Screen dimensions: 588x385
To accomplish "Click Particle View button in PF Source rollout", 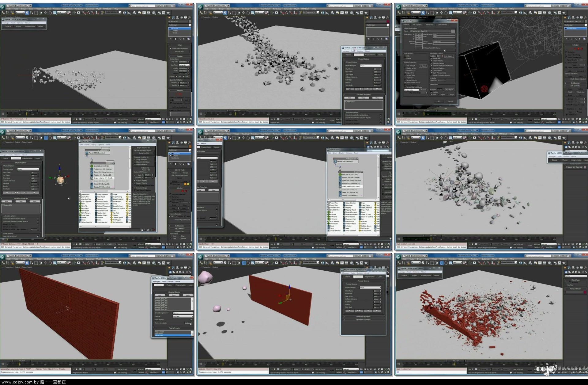I will (179, 51).
